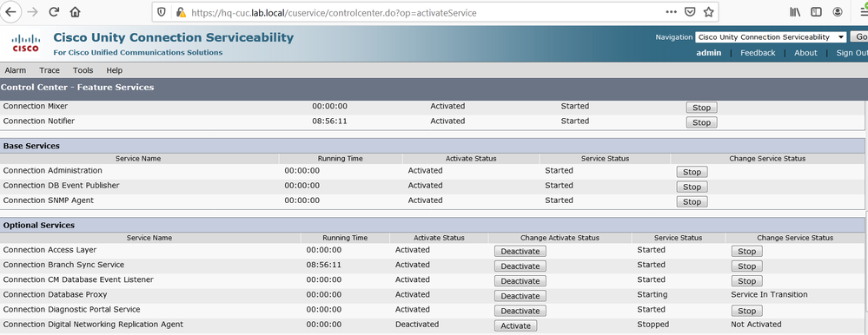This screenshot has width=868, height=335.
Task: Stop the Connection Mixer service
Action: click(x=701, y=108)
